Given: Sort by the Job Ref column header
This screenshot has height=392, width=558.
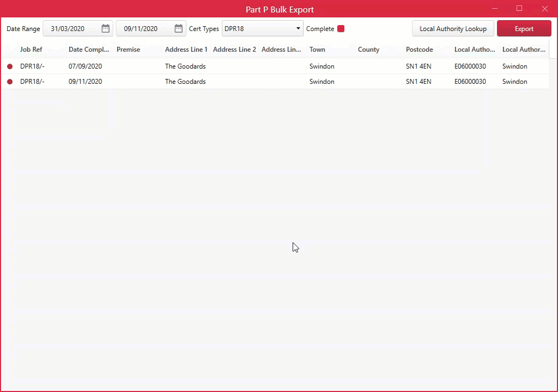Looking at the screenshot, I should coord(31,49).
